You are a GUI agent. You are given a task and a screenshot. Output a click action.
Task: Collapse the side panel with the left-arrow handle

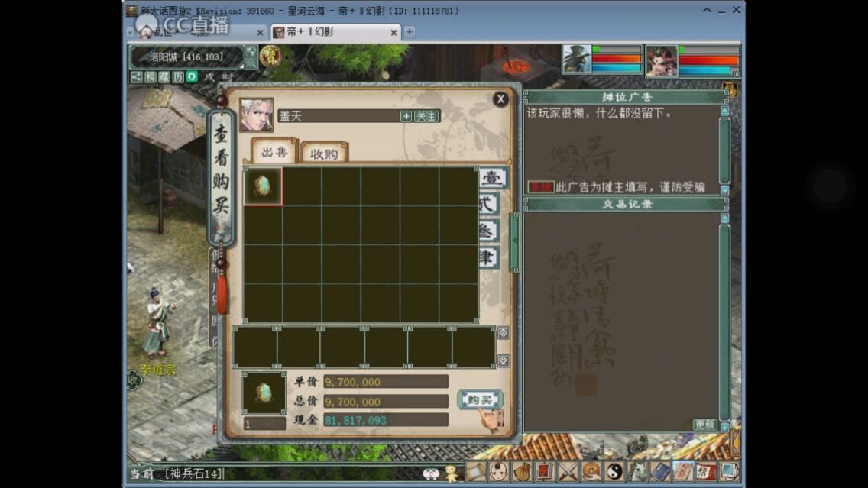[514, 243]
